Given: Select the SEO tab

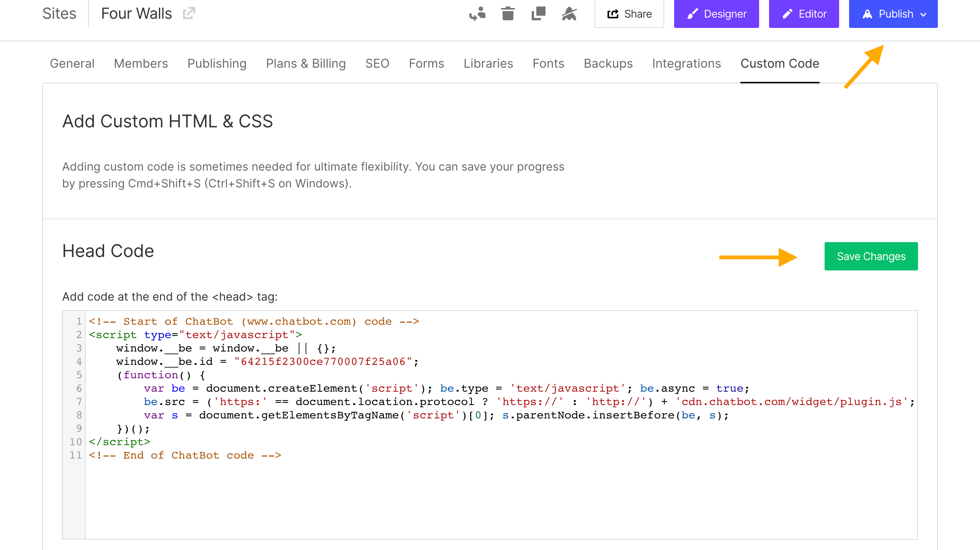Looking at the screenshot, I should pyautogui.click(x=377, y=63).
